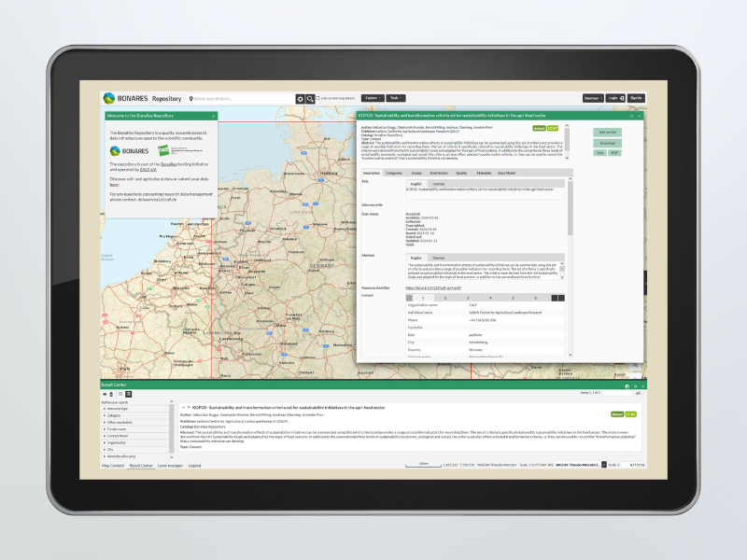Click the 'dataset' badge in KOPOS window
Screen dimensions: 747x560
point(539,128)
